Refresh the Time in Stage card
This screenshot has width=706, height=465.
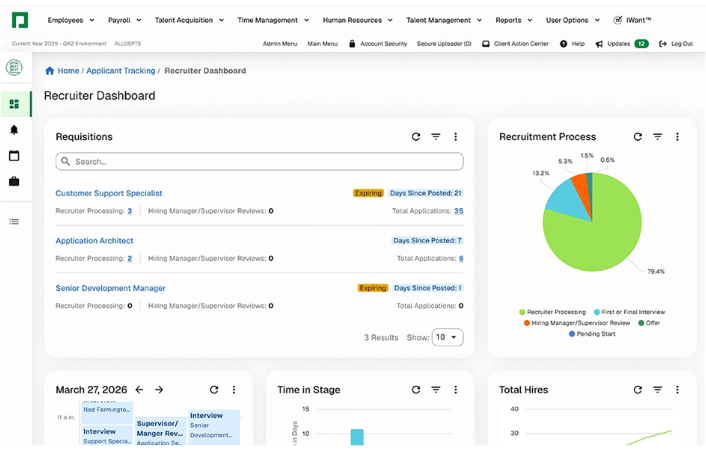[x=416, y=390]
